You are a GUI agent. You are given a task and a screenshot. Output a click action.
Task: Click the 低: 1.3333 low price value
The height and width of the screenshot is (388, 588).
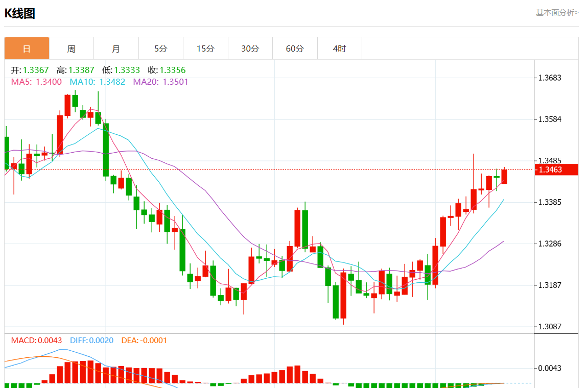point(121,70)
